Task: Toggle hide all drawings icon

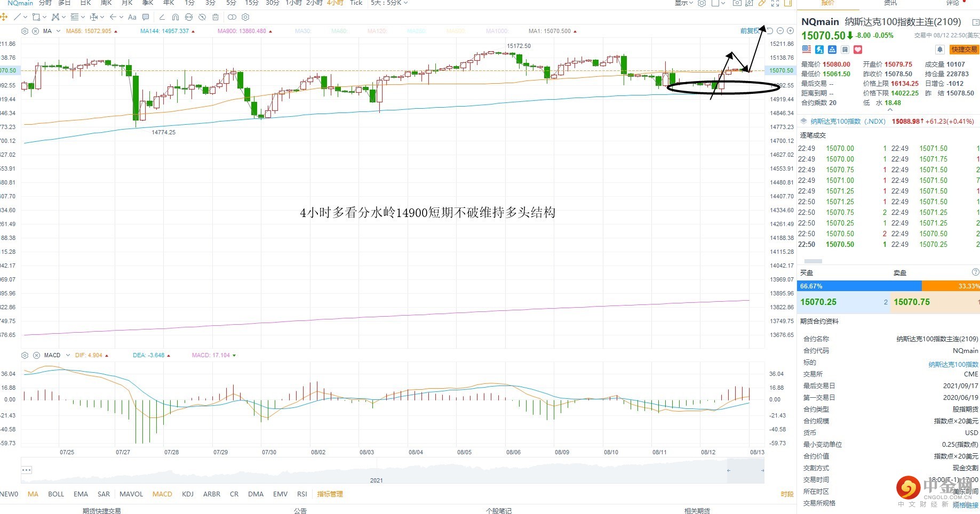Action: click(x=202, y=17)
